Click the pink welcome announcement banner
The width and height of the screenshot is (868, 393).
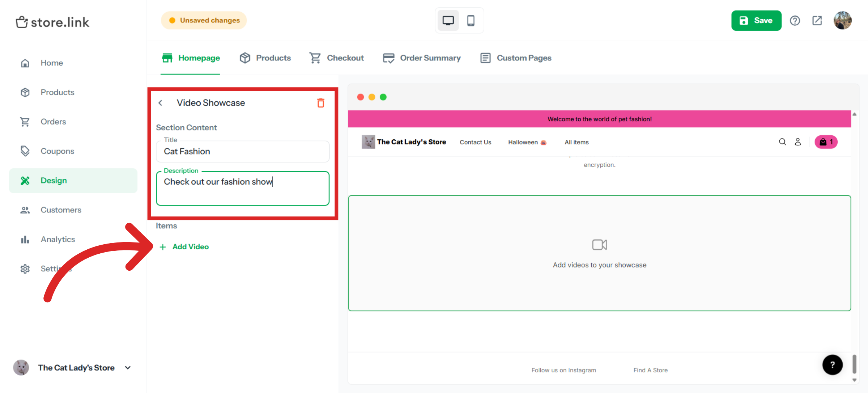pyautogui.click(x=599, y=119)
